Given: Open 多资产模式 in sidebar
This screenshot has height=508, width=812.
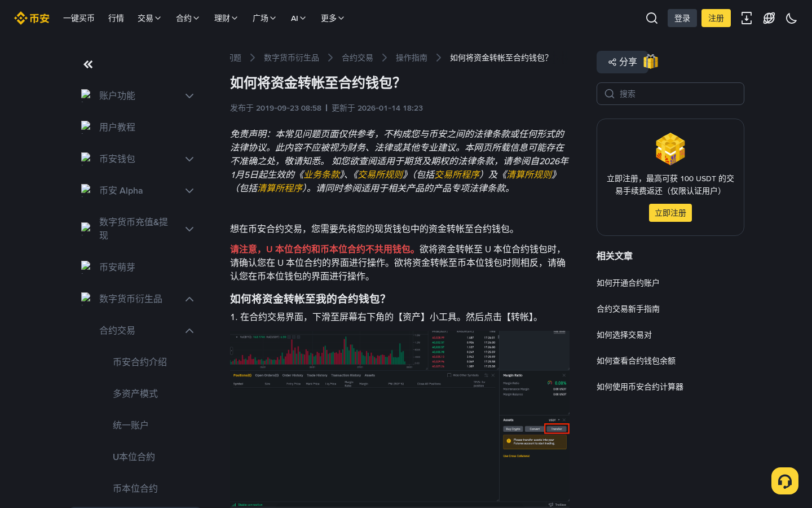Looking at the screenshot, I should coord(135,393).
